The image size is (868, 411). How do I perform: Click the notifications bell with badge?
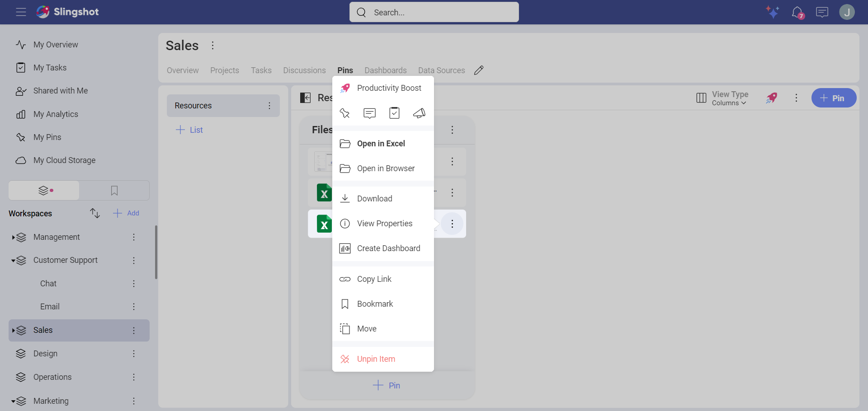798,12
